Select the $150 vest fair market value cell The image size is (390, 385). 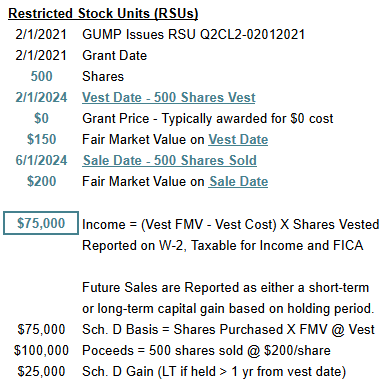pos(41,139)
